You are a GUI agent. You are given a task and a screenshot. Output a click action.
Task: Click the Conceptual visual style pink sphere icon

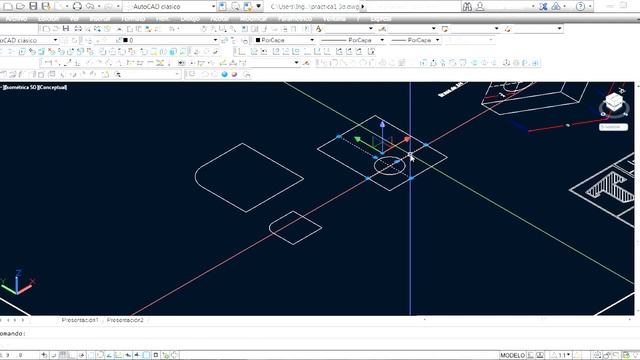(234, 74)
